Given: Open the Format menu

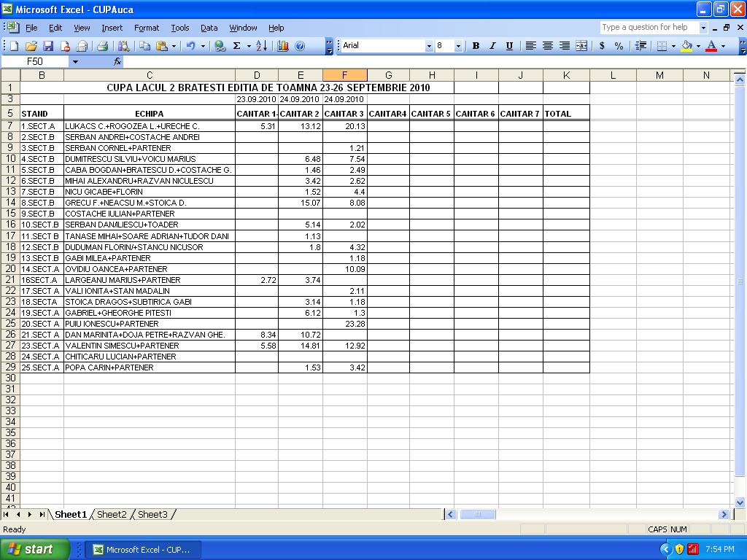Looking at the screenshot, I should coord(146,28).
